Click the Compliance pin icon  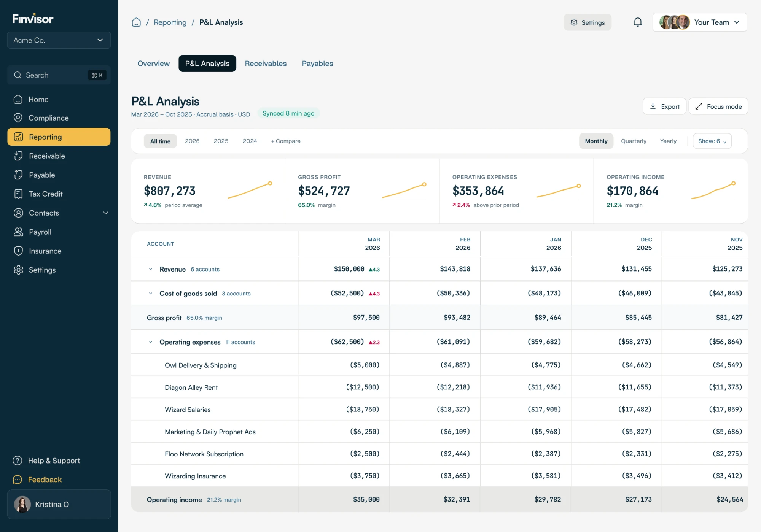point(18,118)
